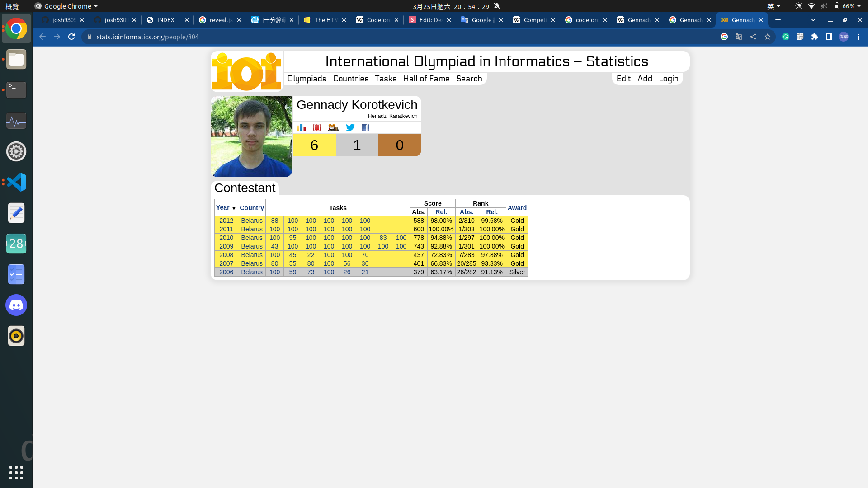Open the Hall of Fame menu
Viewport: 868px width, 488px height.
tap(426, 79)
